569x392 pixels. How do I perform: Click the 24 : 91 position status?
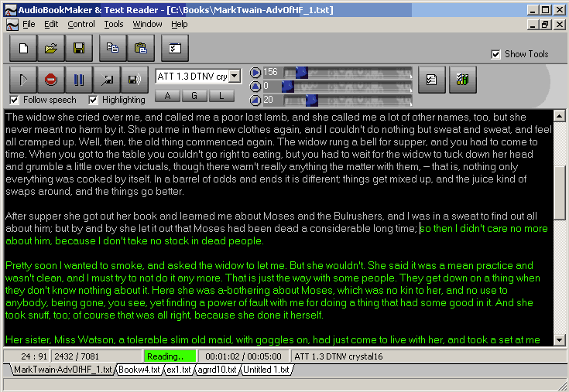coord(27,356)
